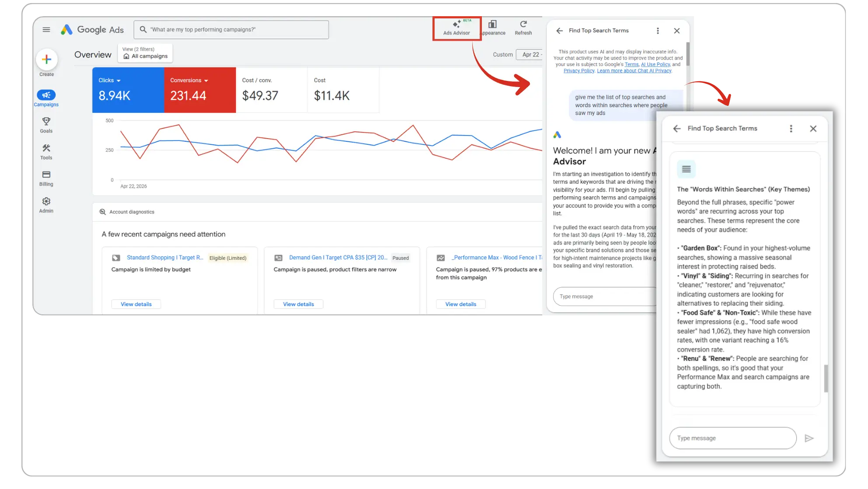The height and width of the screenshot is (489, 868).
Task: Open the AI Use Policy link
Action: pyautogui.click(x=655, y=65)
